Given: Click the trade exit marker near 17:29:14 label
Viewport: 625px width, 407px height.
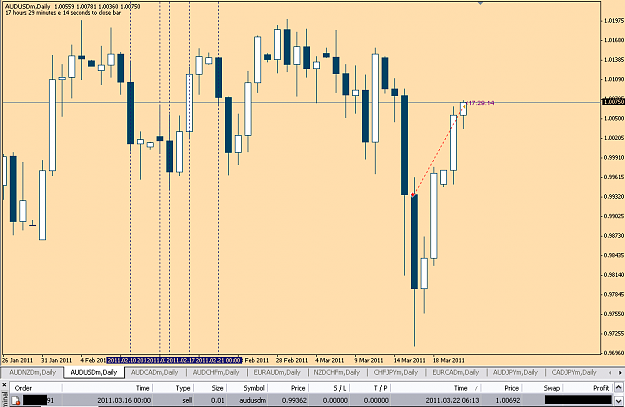Looking at the screenshot, I should pyautogui.click(x=464, y=106).
